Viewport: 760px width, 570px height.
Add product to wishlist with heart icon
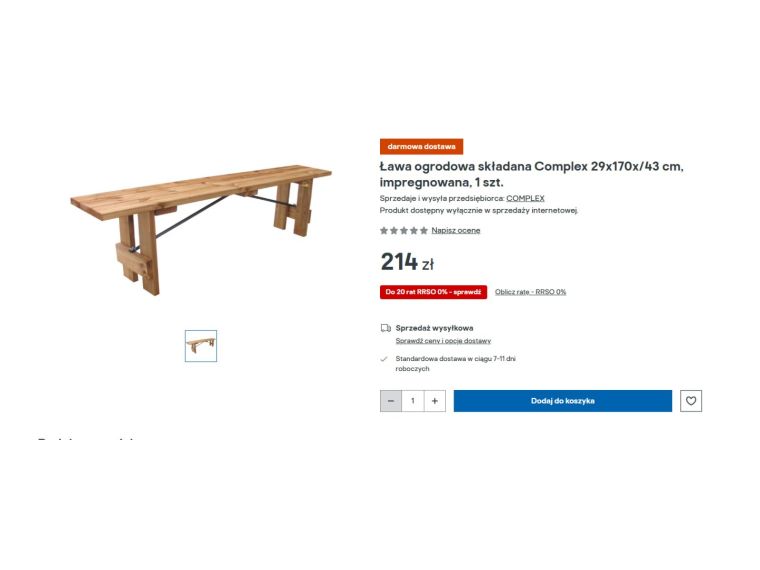click(x=691, y=401)
